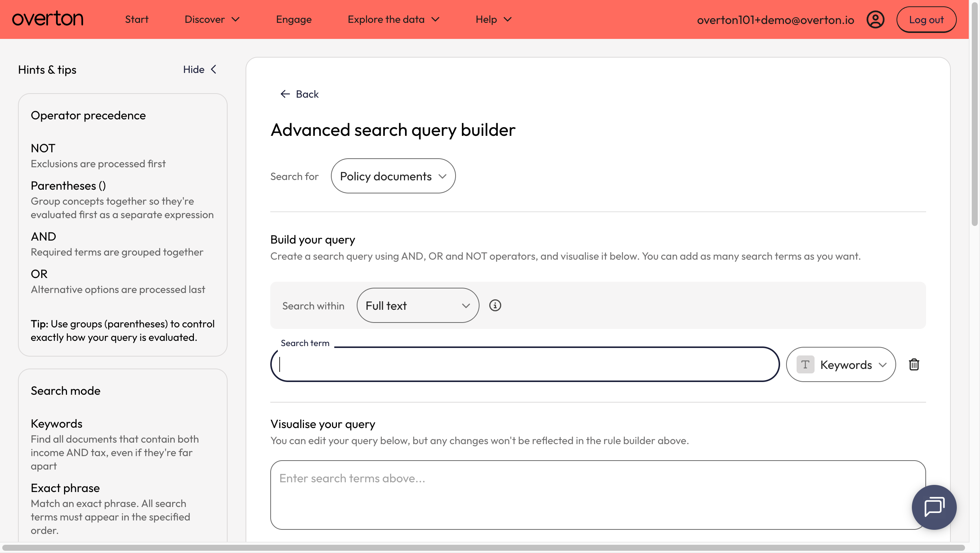
Task: Open the Full text search-within dropdown
Action: pos(418,305)
